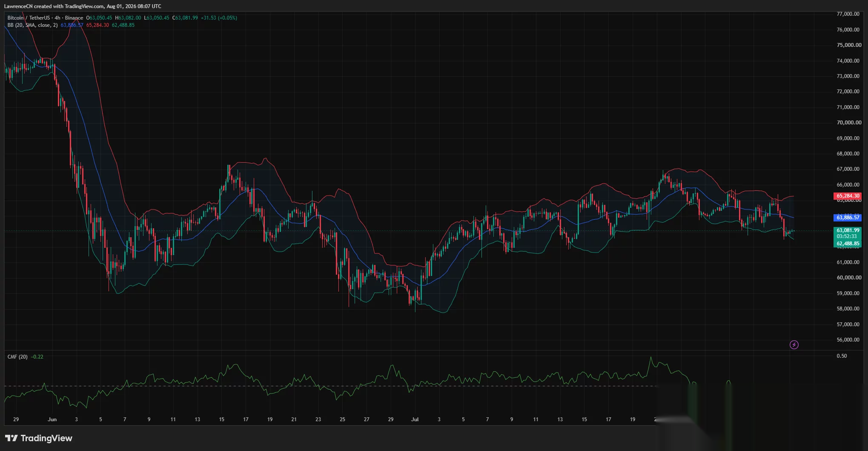Click the 0.50 CMF scale label
868x451 pixels.
click(842, 356)
